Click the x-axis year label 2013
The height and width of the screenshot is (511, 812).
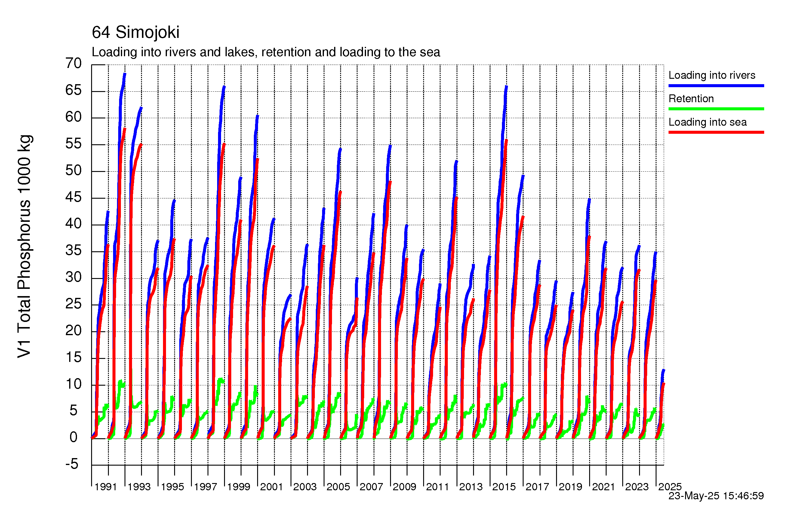point(471,487)
